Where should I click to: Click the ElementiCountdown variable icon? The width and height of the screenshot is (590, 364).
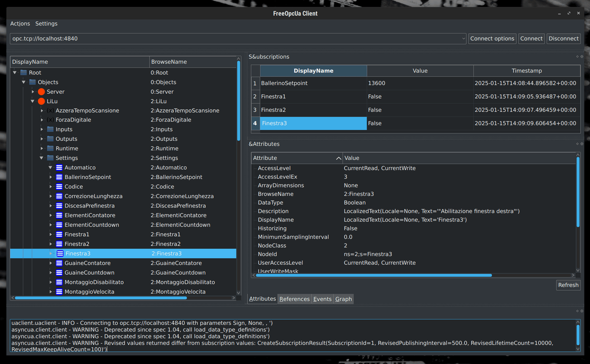(59, 225)
